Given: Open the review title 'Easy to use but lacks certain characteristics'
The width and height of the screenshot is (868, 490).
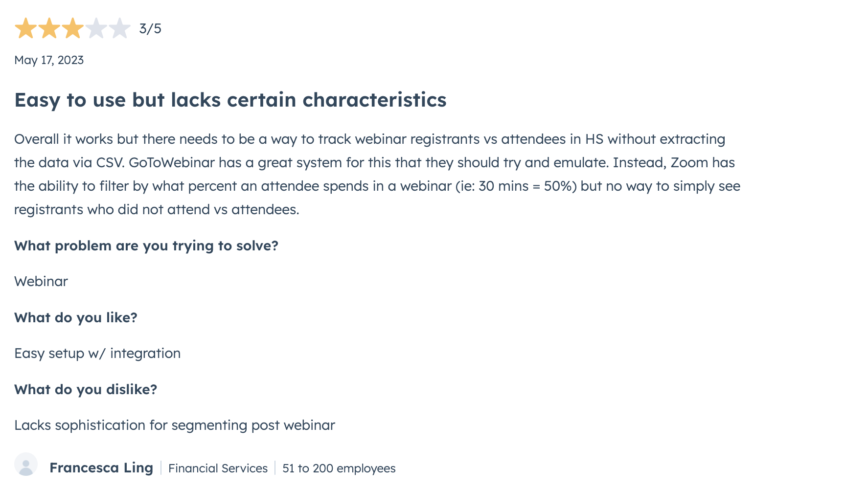Looking at the screenshot, I should click(230, 100).
